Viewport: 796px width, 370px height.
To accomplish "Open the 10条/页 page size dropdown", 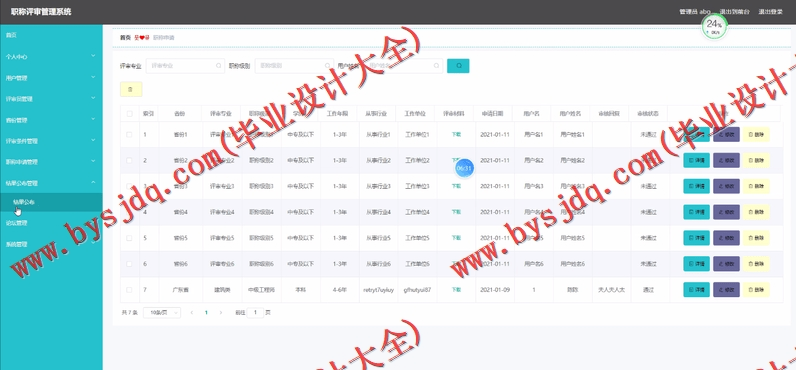I will click(162, 313).
